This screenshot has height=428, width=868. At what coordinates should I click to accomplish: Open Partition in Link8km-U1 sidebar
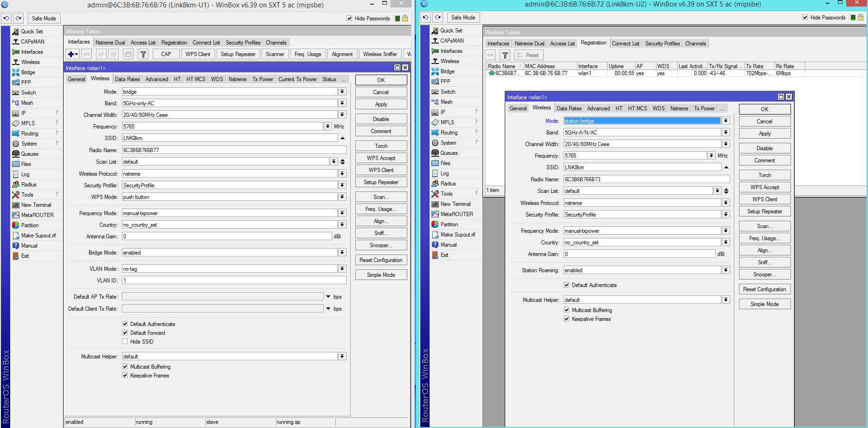[30, 225]
